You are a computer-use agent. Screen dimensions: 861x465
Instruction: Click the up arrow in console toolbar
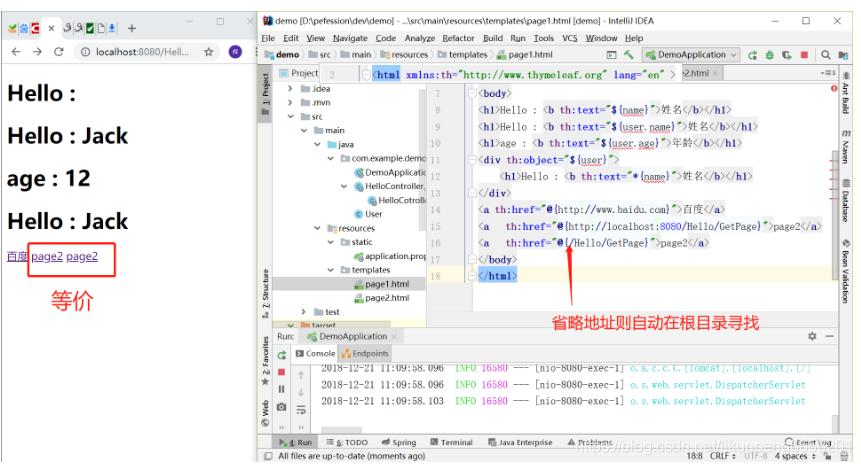point(301,375)
